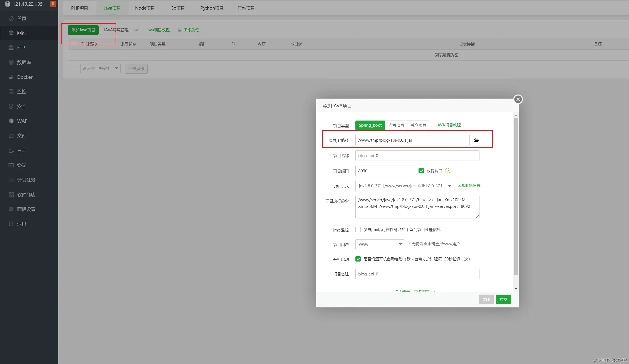Expand the project user www dropdown

[379, 244]
